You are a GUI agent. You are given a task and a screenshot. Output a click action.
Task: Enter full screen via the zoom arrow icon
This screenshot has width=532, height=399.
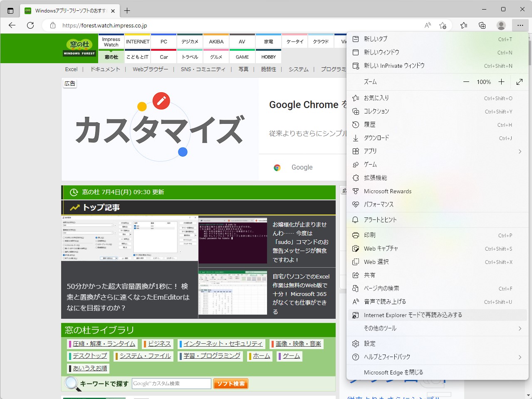click(519, 82)
